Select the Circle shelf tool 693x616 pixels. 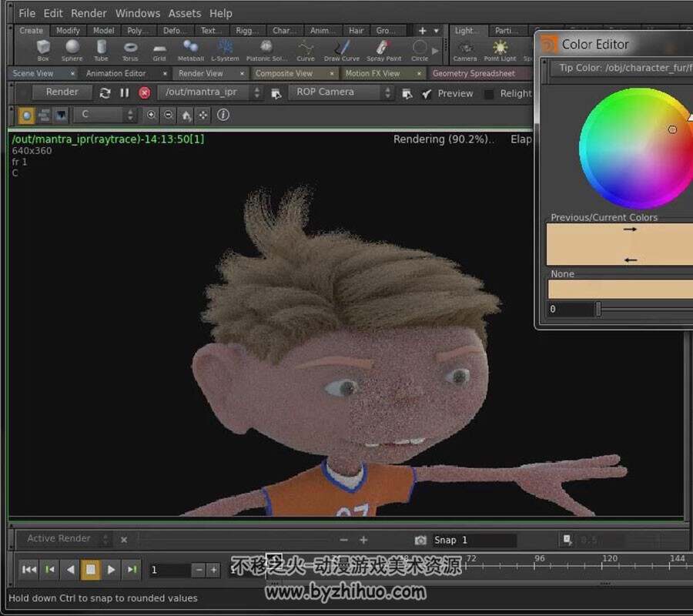(x=420, y=50)
